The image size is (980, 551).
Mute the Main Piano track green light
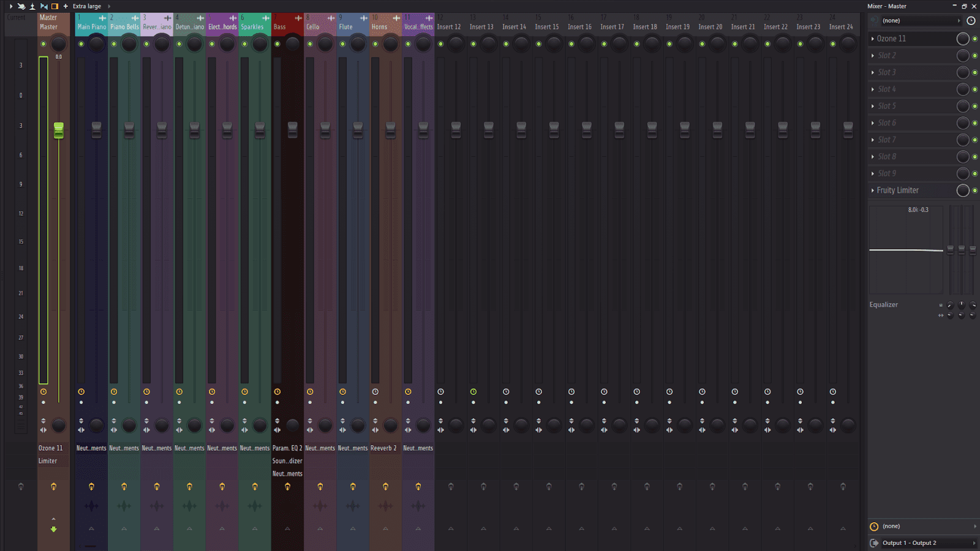[81, 44]
